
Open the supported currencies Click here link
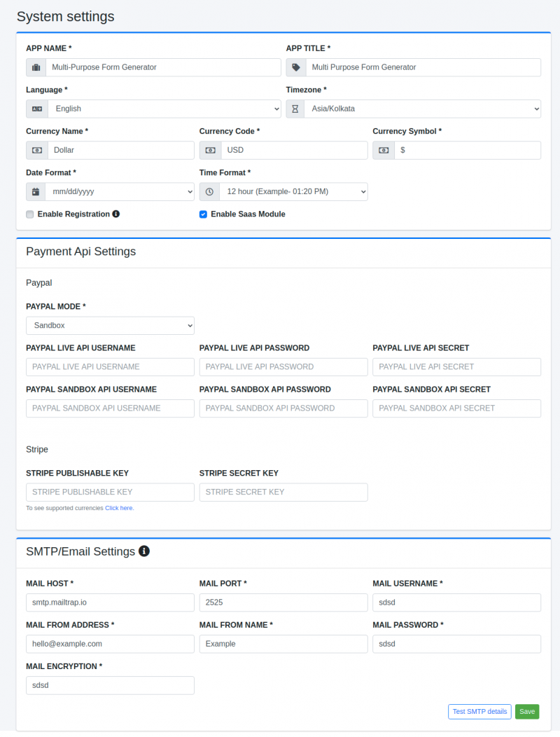pyautogui.click(x=119, y=508)
